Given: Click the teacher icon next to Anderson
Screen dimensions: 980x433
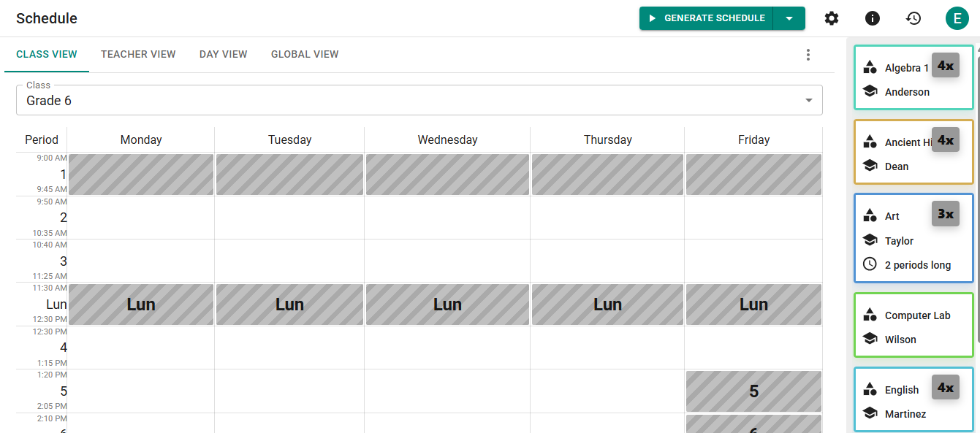Looking at the screenshot, I should coord(870,91).
